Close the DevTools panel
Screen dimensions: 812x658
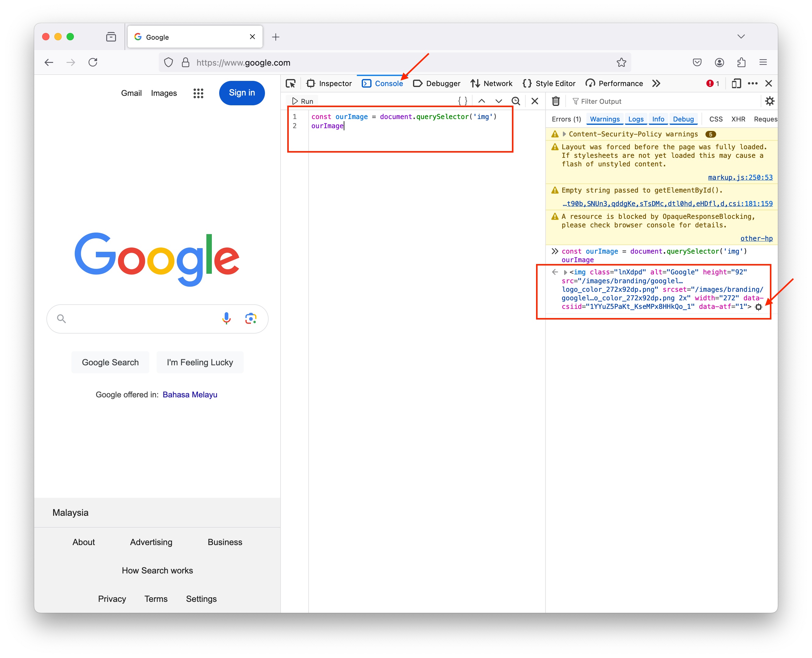768,83
